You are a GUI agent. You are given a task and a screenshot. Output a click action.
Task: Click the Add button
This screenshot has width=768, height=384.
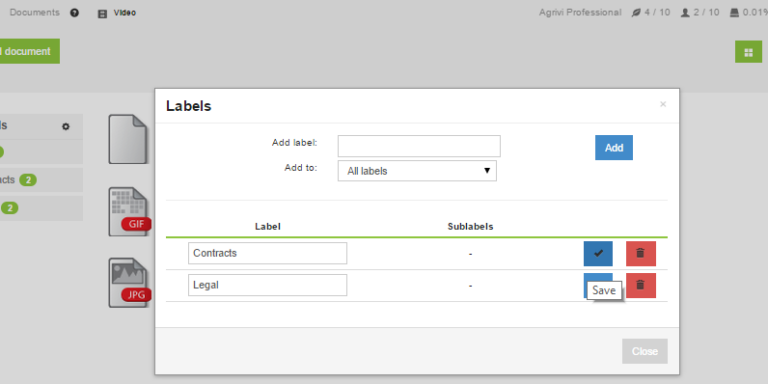(x=614, y=147)
